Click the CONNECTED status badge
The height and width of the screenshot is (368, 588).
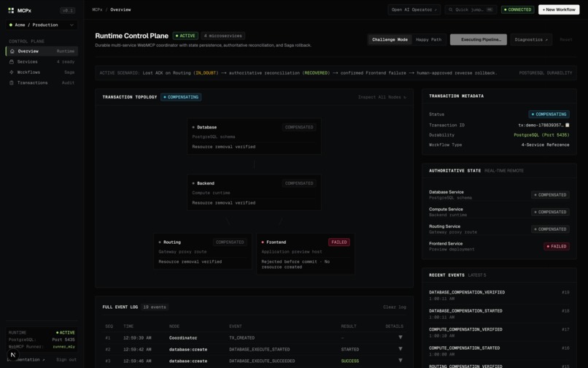tap(517, 9)
